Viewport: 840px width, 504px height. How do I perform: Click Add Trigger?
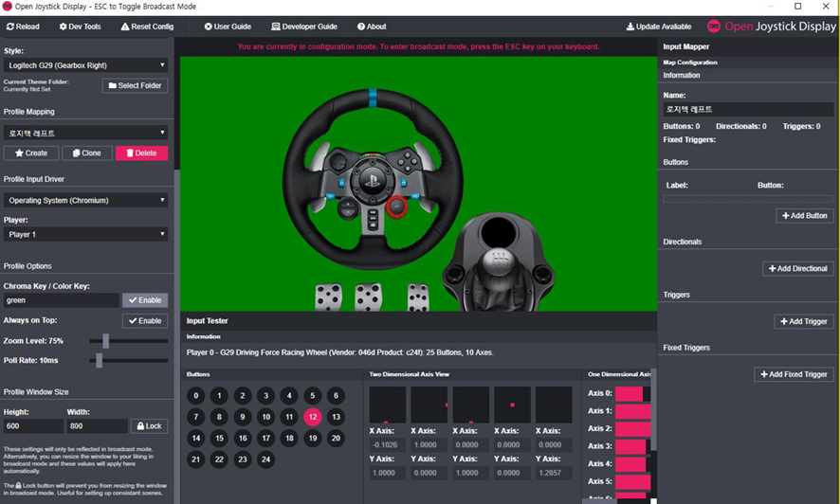[x=804, y=321]
